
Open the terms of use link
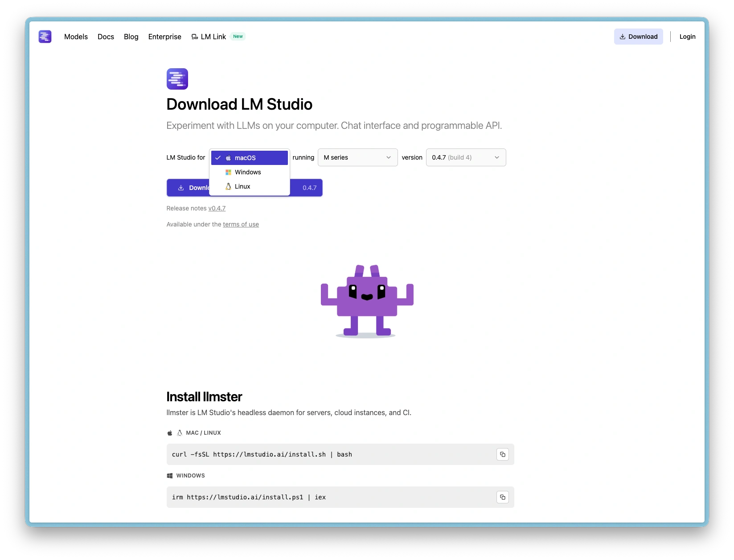pyautogui.click(x=241, y=224)
